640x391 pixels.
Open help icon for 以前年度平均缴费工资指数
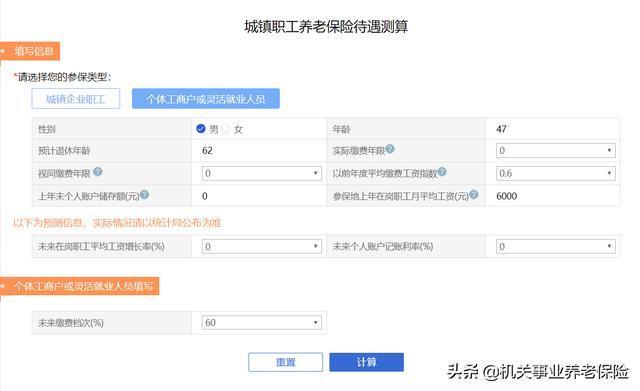[x=442, y=172]
